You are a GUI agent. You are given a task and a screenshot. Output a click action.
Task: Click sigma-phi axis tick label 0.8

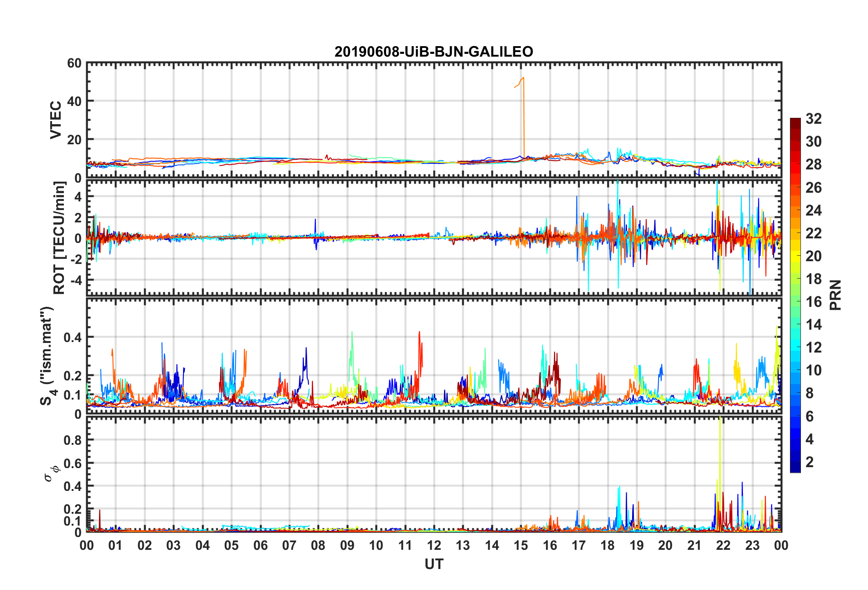click(x=73, y=440)
